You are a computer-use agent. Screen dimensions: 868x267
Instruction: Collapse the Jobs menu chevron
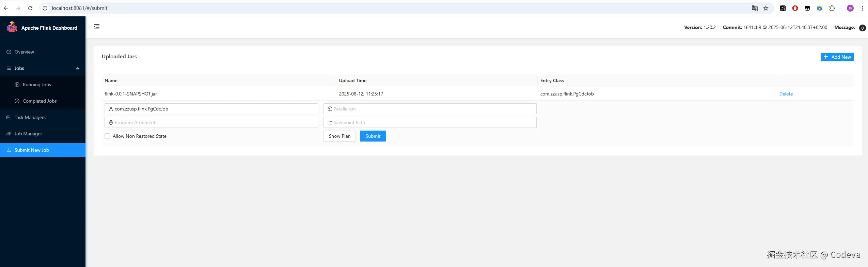pyautogui.click(x=78, y=69)
